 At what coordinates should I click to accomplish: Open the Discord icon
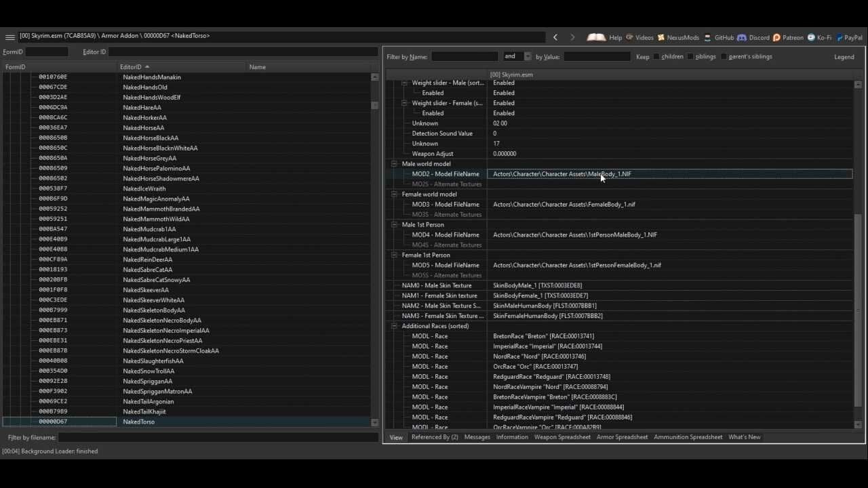tap(742, 37)
